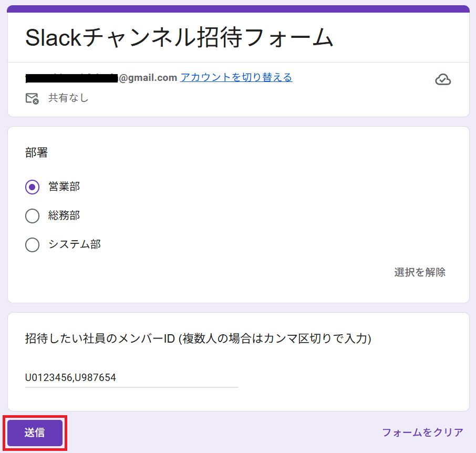The height and width of the screenshot is (453, 476).
Task: Click the 招待したい社員のメンバーID question label
Action: click(x=198, y=338)
